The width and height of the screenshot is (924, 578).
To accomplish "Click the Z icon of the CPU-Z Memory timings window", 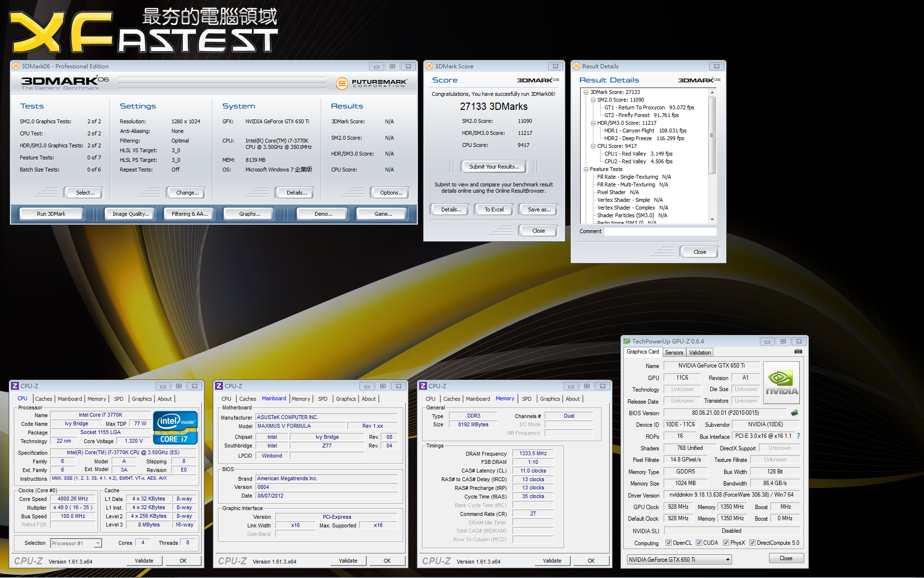I will (x=423, y=386).
